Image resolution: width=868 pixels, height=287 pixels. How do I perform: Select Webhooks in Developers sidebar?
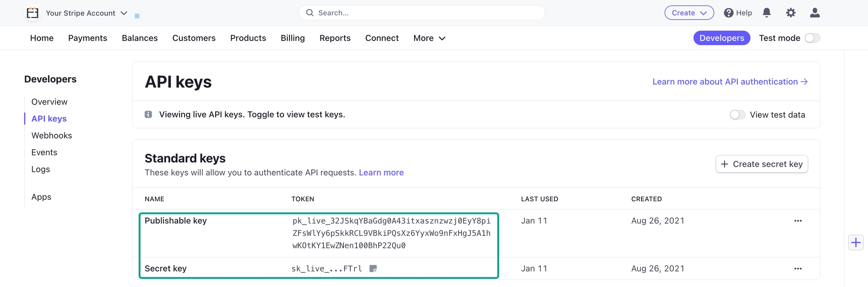[x=52, y=135]
